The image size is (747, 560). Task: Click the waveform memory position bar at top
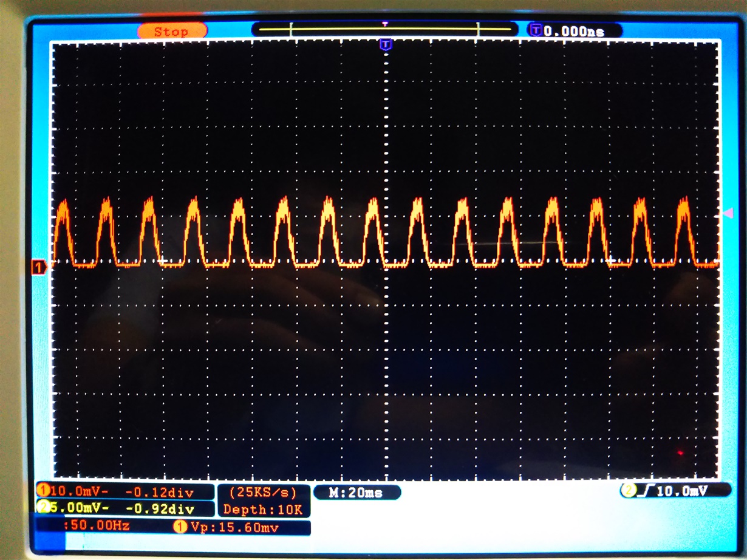(384, 29)
